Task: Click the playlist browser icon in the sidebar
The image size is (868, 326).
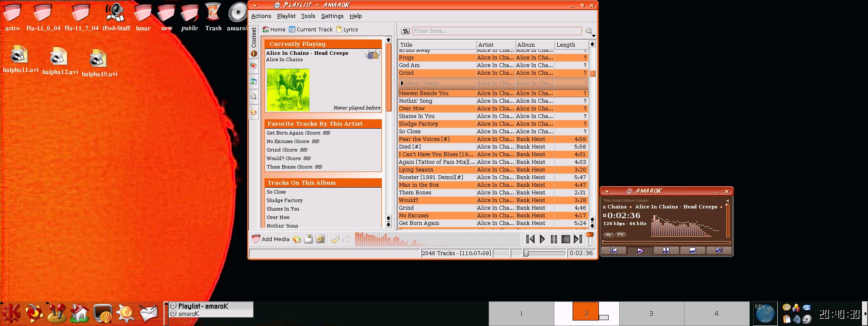Action: click(x=253, y=81)
